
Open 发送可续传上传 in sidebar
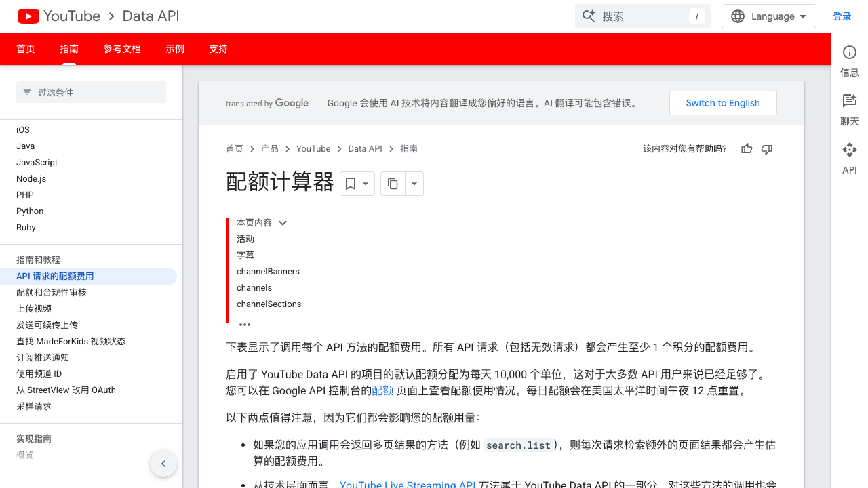(47, 325)
